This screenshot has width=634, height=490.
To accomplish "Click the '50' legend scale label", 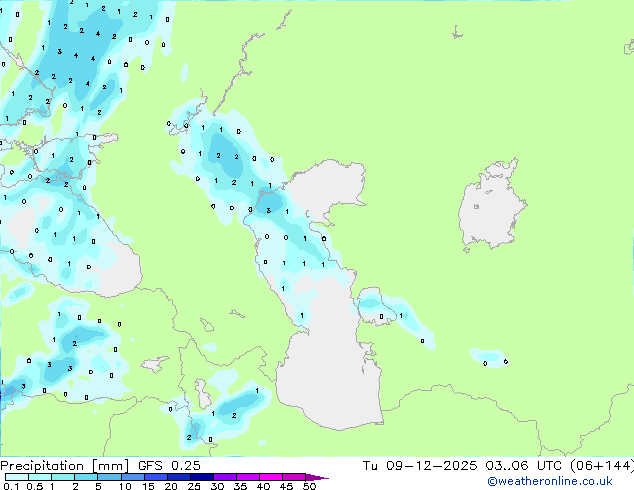I will tap(309, 486).
